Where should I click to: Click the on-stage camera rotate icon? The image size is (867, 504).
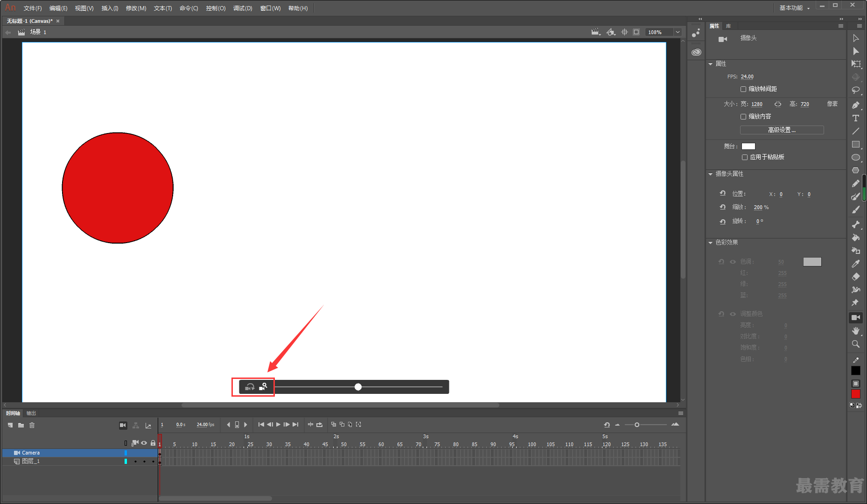click(250, 387)
